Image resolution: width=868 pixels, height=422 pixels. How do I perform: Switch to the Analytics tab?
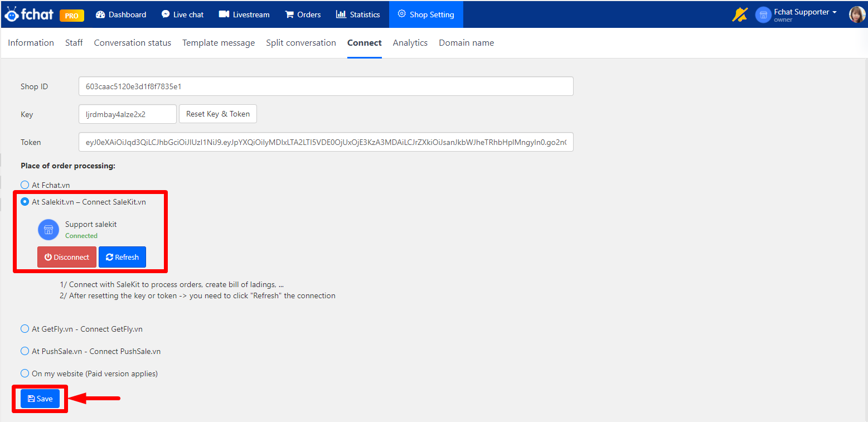tap(410, 43)
